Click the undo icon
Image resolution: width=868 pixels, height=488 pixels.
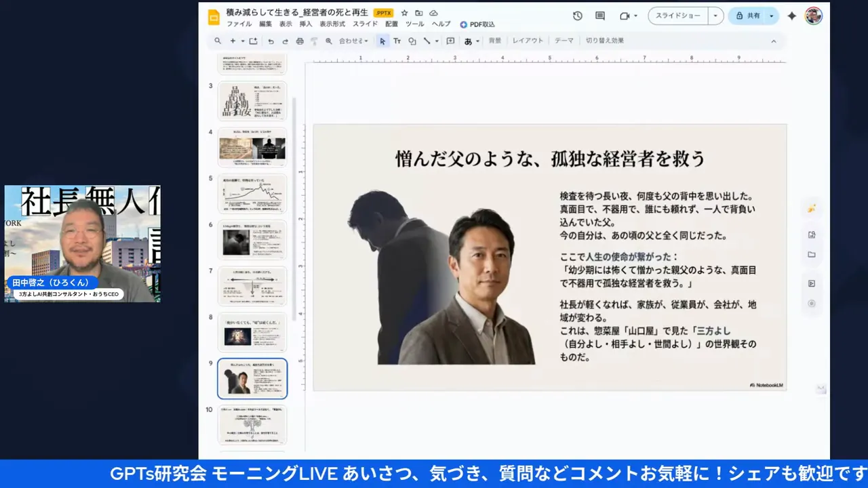coord(271,41)
